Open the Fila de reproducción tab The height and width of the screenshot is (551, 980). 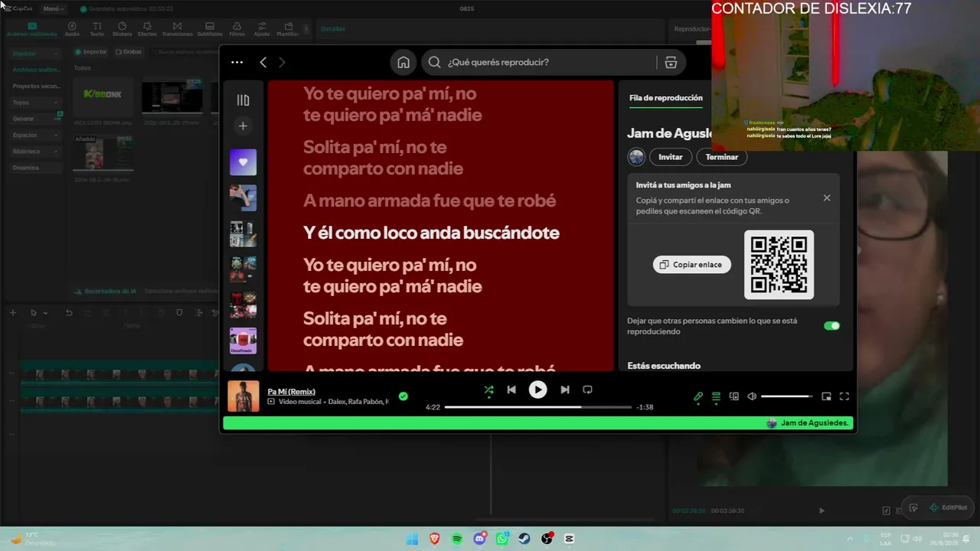(666, 98)
